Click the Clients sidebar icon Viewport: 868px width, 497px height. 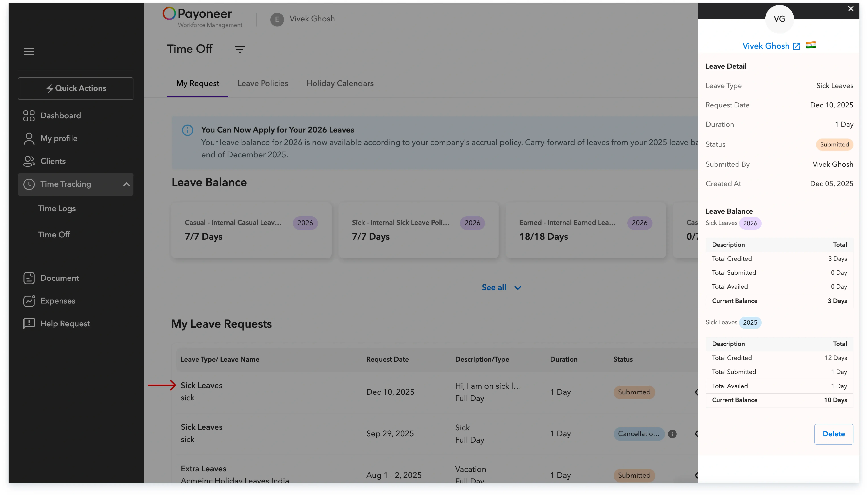29,161
